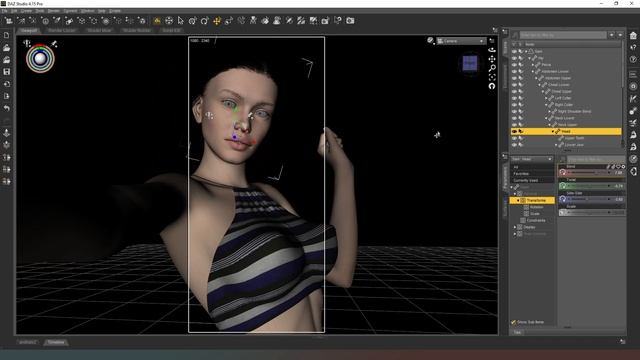Select the yellow Translate four-arrow tool
640x360 pixels.
coord(217,20)
